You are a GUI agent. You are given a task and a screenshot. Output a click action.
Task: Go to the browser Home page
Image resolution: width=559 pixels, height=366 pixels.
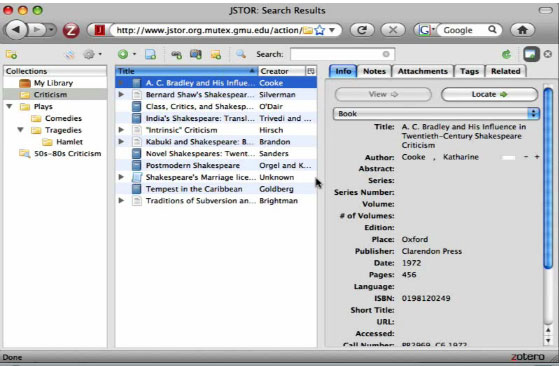pos(523,30)
